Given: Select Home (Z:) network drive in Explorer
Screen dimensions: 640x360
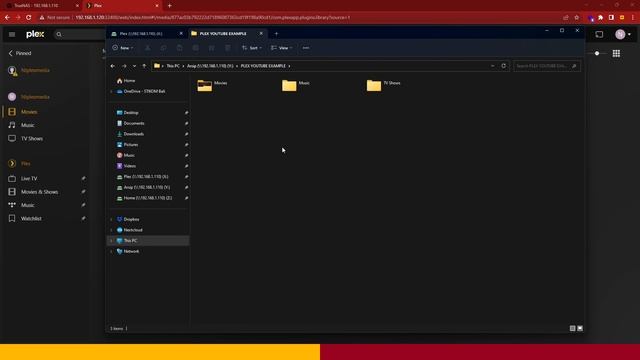Looking at the screenshot, I should point(147,198).
